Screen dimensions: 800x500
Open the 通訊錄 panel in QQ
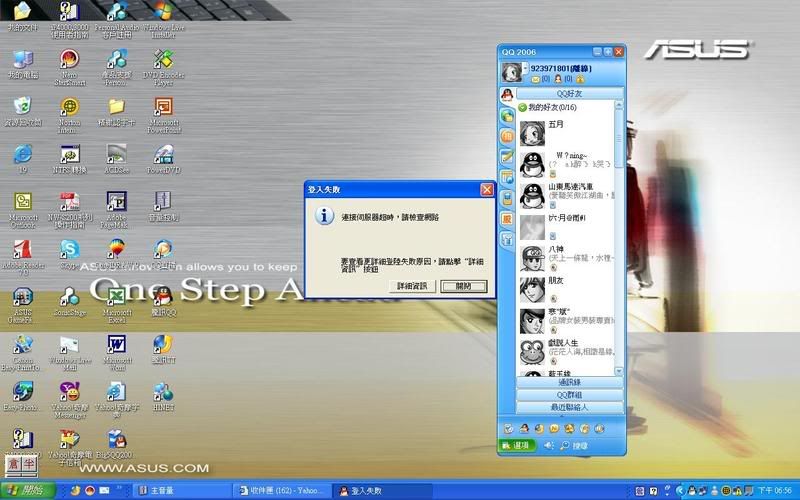coord(569,382)
